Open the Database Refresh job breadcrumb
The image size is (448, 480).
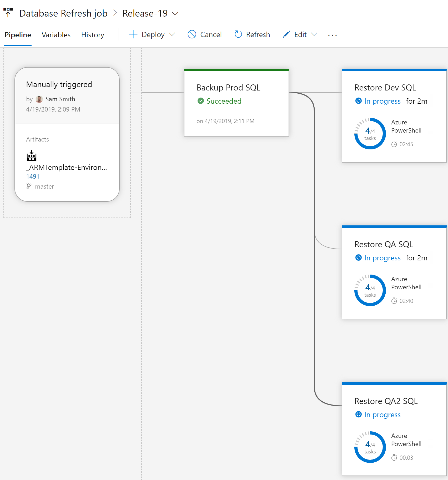tap(63, 13)
